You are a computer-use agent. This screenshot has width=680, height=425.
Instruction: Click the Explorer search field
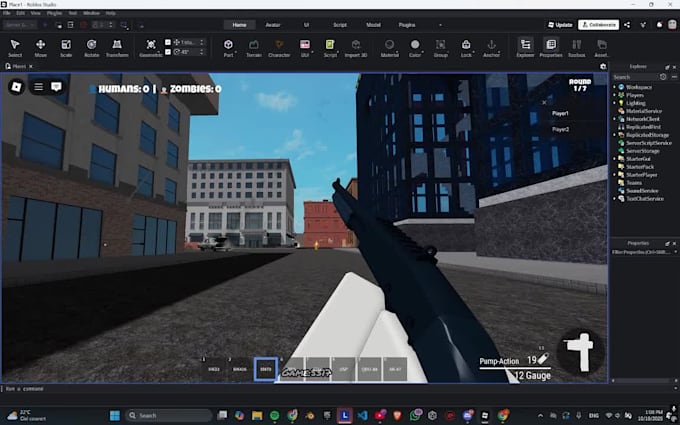coord(634,77)
